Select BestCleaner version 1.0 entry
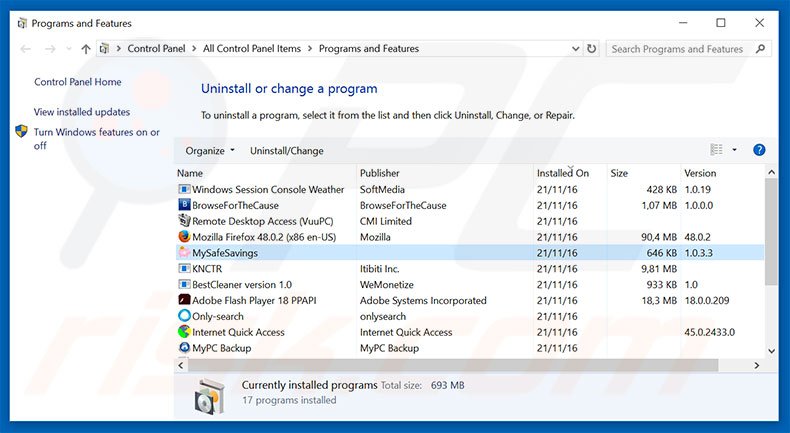This screenshot has height=433, width=790. click(242, 284)
